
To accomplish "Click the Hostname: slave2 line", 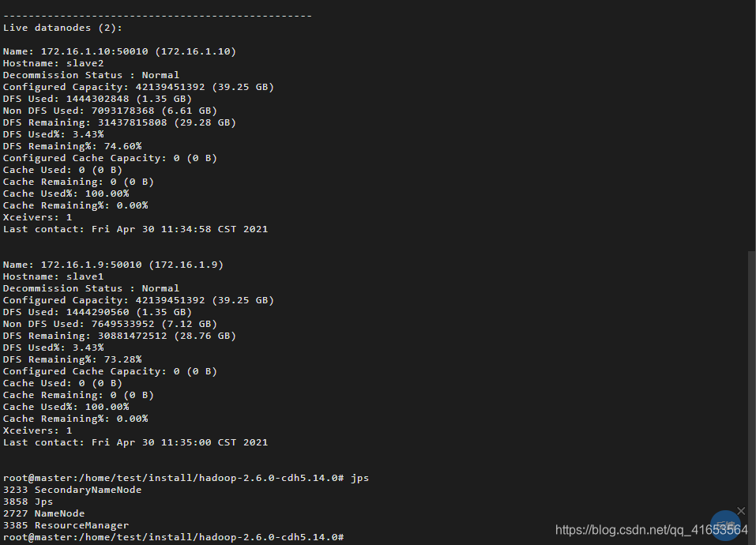I will point(54,63).
